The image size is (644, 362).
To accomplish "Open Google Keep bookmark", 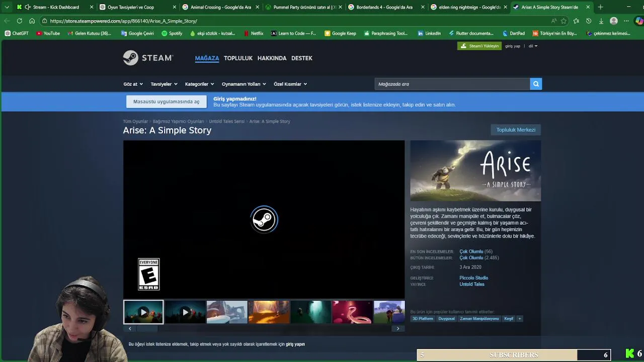I will [340, 33].
